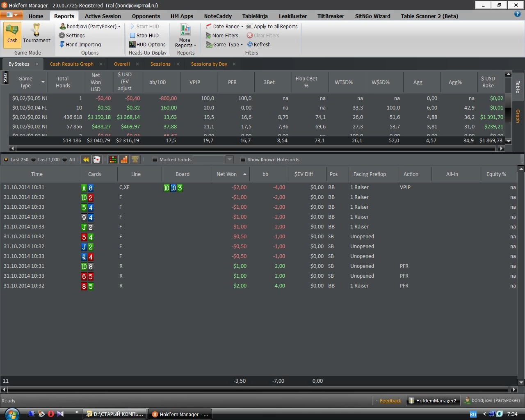Switch to the Sessions report tab
This screenshot has width=525, height=420.
160,64
